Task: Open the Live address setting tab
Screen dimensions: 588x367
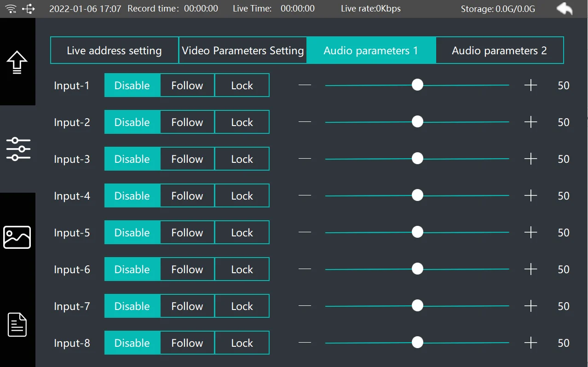Action: point(114,50)
